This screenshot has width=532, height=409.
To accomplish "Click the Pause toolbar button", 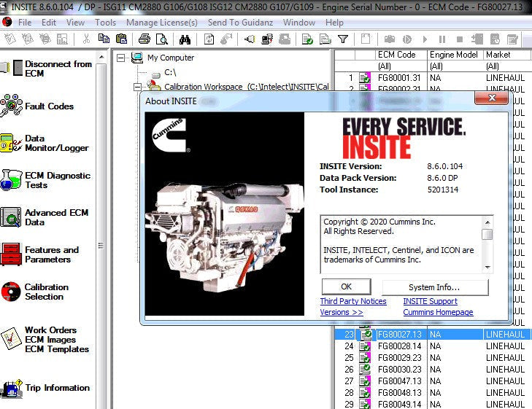I will click(x=442, y=39).
